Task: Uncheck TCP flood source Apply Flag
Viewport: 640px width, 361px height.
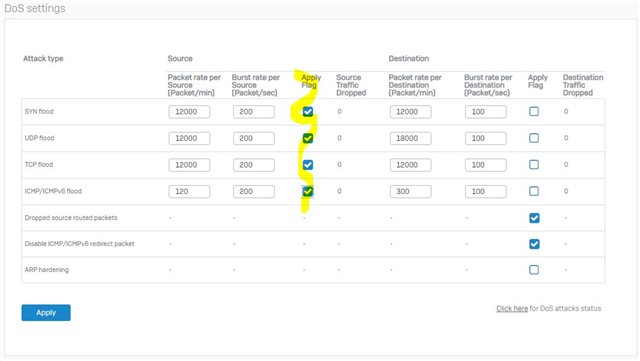Action: tap(308, 165)
